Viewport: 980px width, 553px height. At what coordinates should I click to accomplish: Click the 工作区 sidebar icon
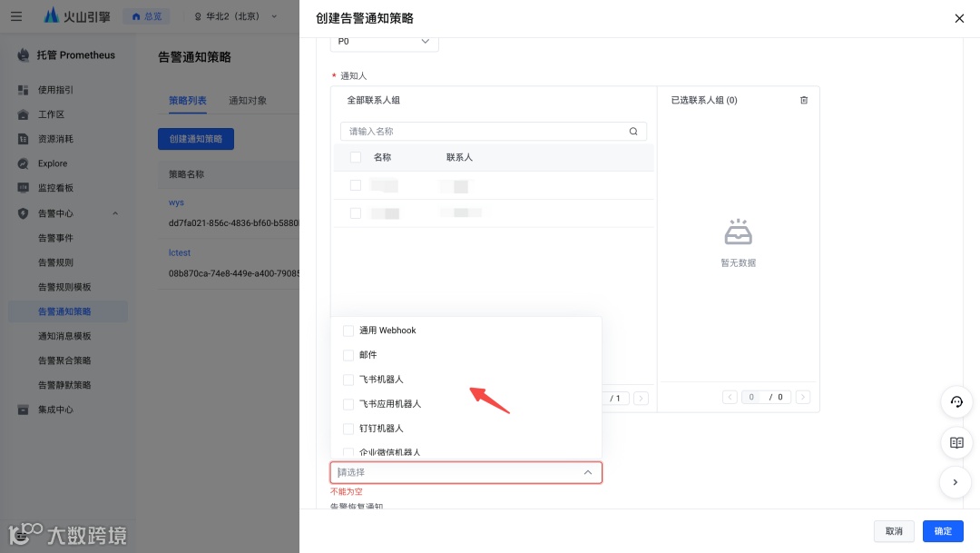tap(23, 114)
